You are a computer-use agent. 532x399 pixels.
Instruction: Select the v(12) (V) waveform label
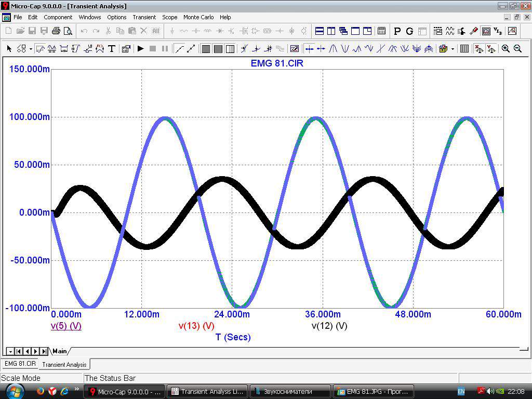click(x=329, y=326)
